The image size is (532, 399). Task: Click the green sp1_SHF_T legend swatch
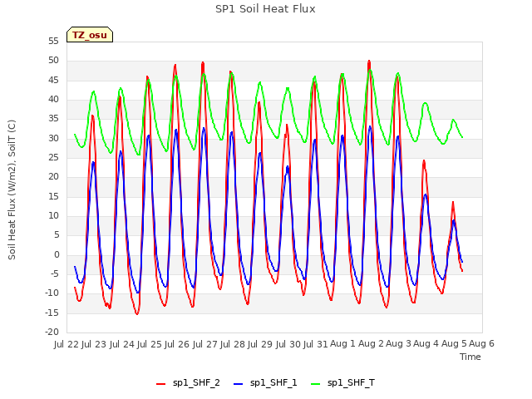[x=316, y=384]
